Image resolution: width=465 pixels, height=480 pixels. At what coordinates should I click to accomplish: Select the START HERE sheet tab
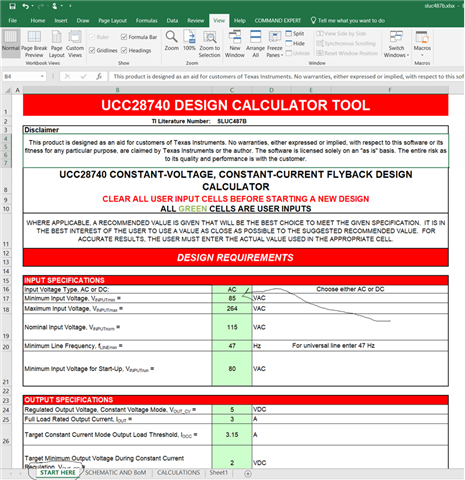(x=58, y=473)
